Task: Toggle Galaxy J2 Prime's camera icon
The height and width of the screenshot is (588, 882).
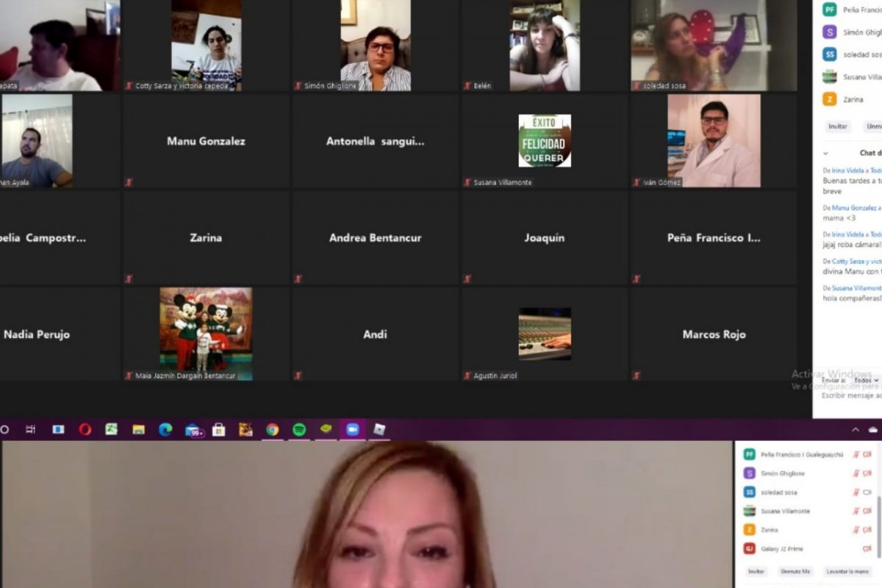Action: (867, 549)
